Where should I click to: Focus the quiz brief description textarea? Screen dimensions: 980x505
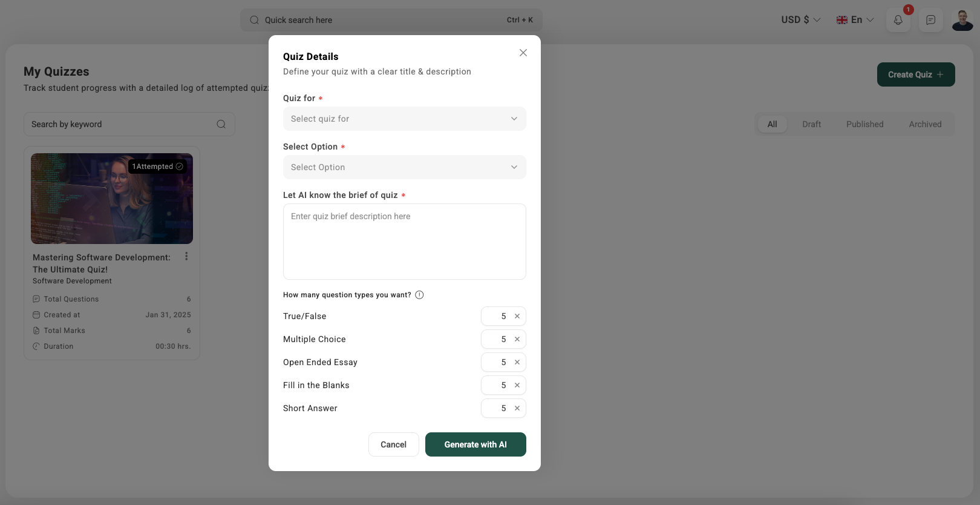point(404,242)
